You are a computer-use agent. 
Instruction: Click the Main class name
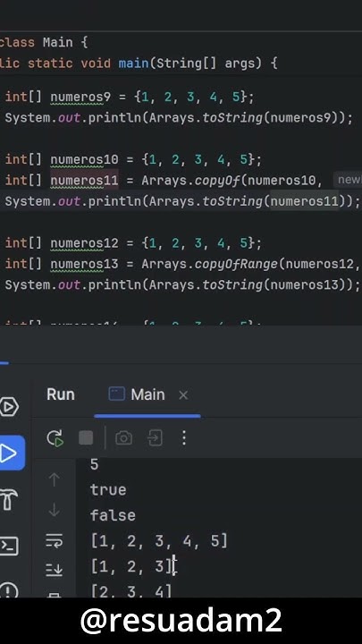pos(57,42)
